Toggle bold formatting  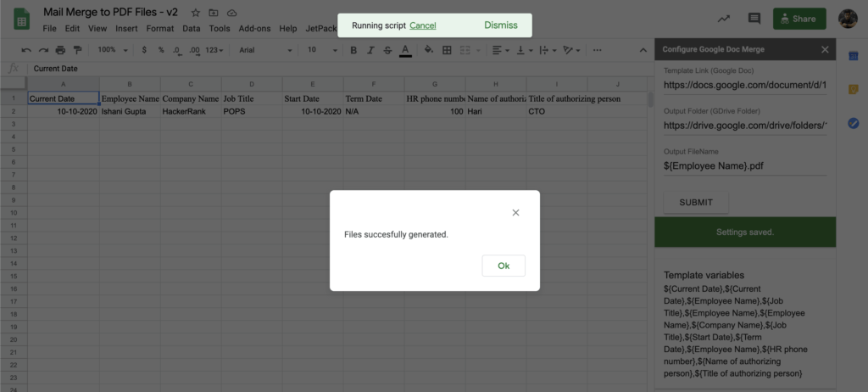[353, 50]
